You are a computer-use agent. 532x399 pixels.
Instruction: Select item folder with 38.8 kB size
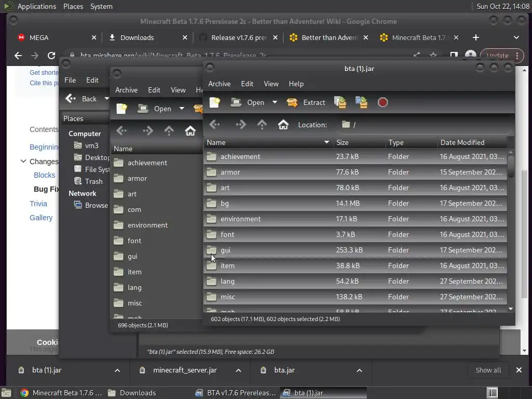click(355, 266)
